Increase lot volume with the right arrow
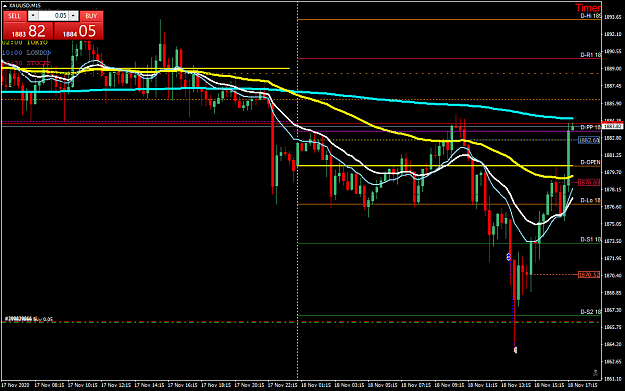 73,16
